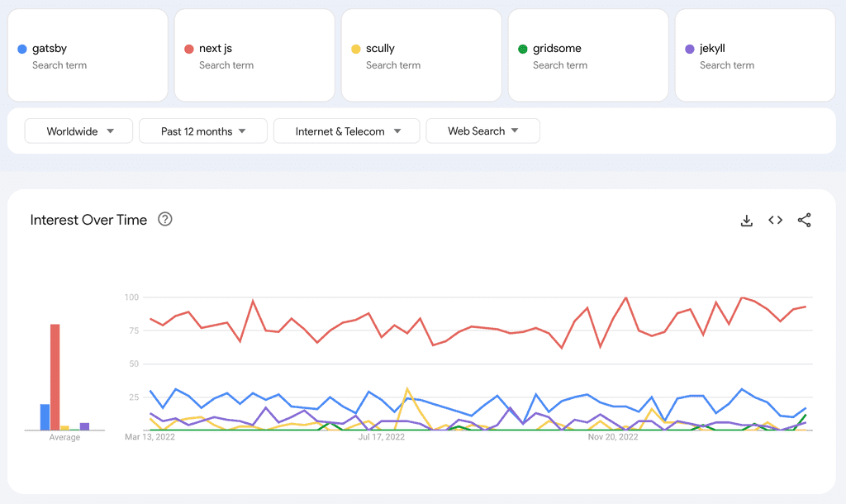Open the Internet & Telecom category dropdown
The width and height of the screenshot is (846, 504).
(x=346, y=131)
